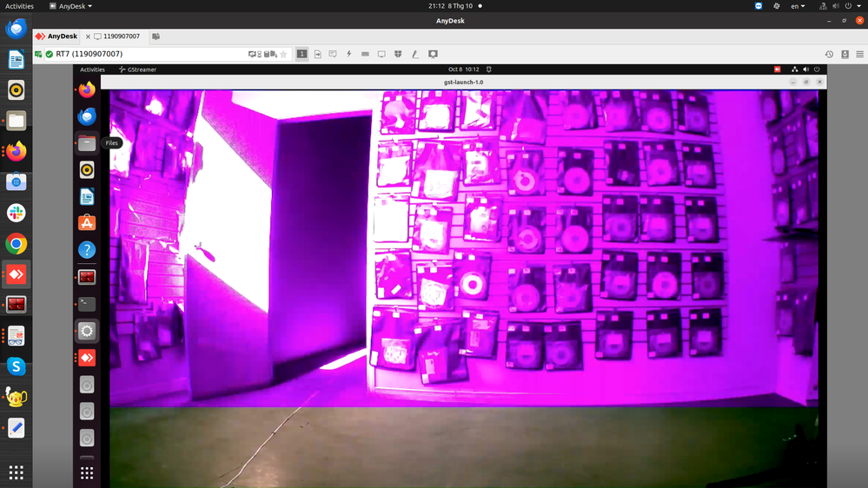Open AnyDesk hamburger main menu
Image resolution: width=868 pixels, height=488 pixels.
(x=859, y=54)
